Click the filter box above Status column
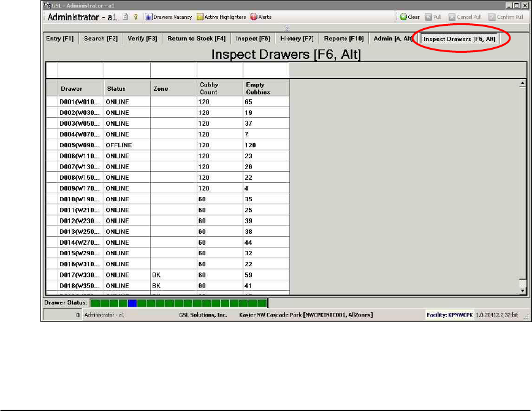The image size is (532, 411). pos(127,71)
